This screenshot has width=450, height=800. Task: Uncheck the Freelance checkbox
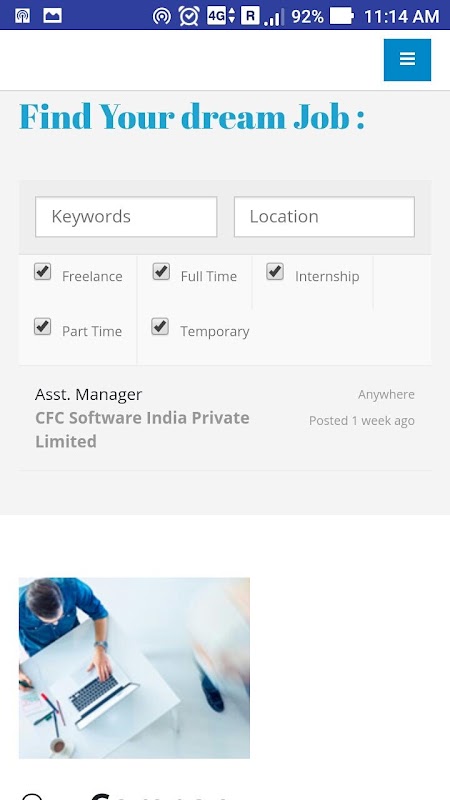click(42, 271)
